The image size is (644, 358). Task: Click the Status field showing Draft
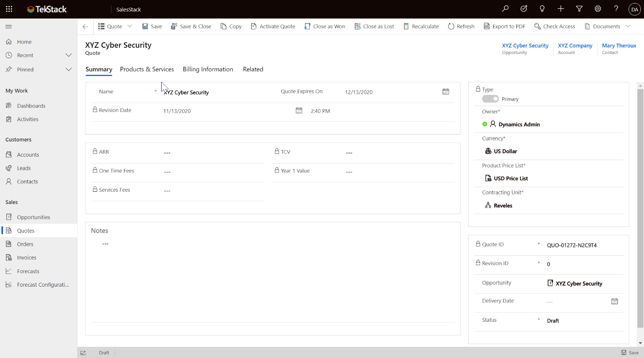583,321
